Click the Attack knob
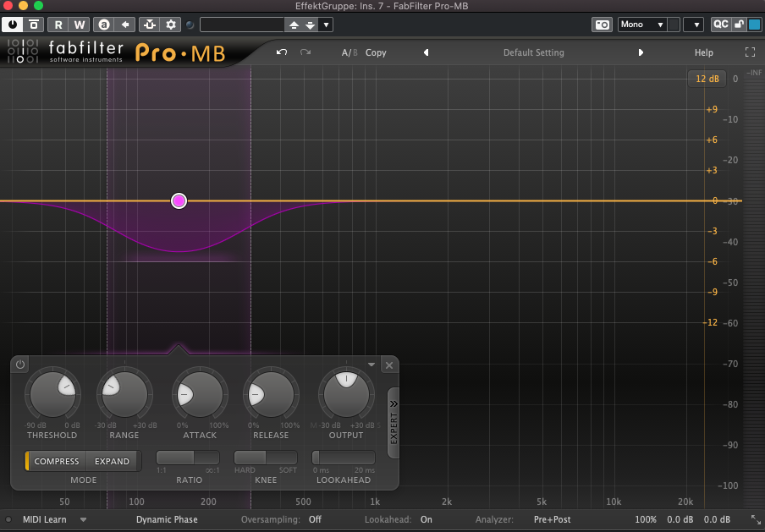 pos(200,394)
